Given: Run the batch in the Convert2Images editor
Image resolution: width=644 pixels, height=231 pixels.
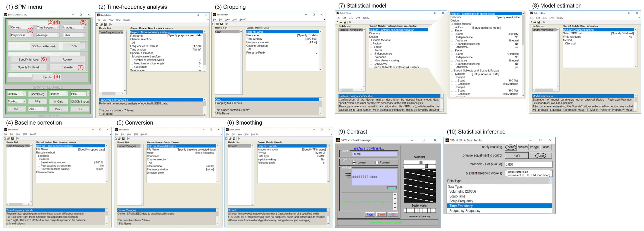Looking at the screenshot, I should 129,139.
